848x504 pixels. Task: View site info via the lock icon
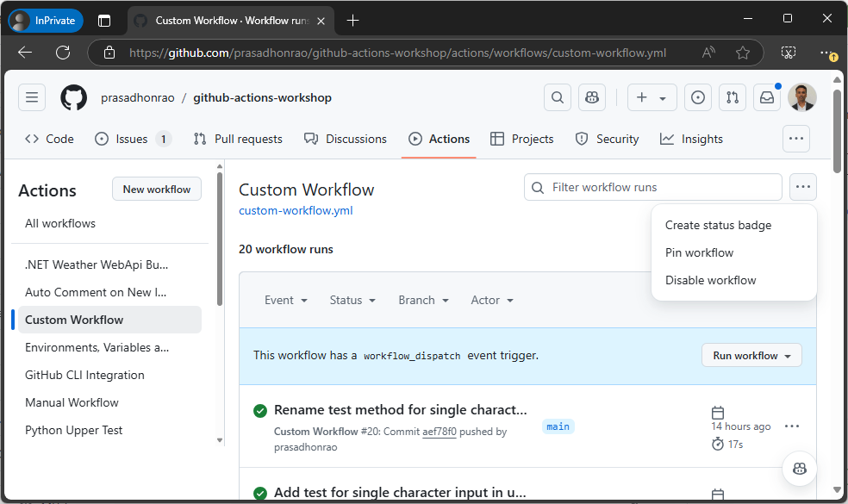click(x=109, y=53)
